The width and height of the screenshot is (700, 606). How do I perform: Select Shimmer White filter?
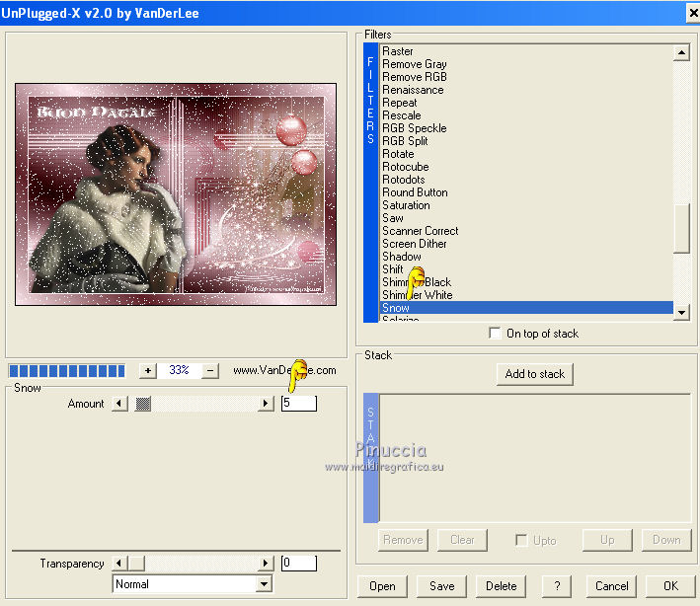click(526, 295)
